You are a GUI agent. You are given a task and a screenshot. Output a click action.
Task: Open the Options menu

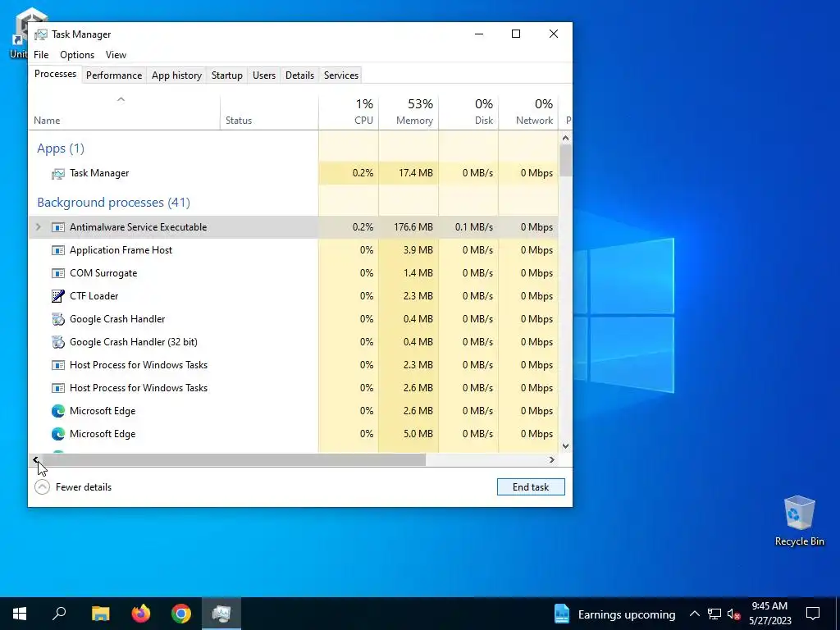click(x=77, y=55)
